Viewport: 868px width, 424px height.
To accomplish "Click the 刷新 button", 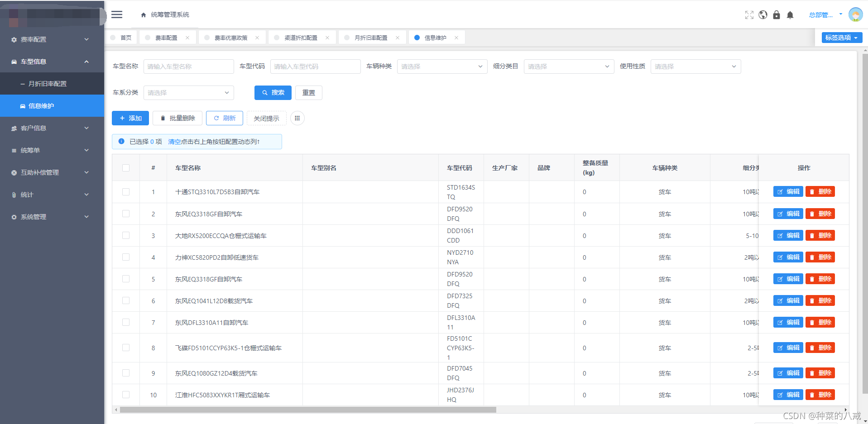I will 225,118.
